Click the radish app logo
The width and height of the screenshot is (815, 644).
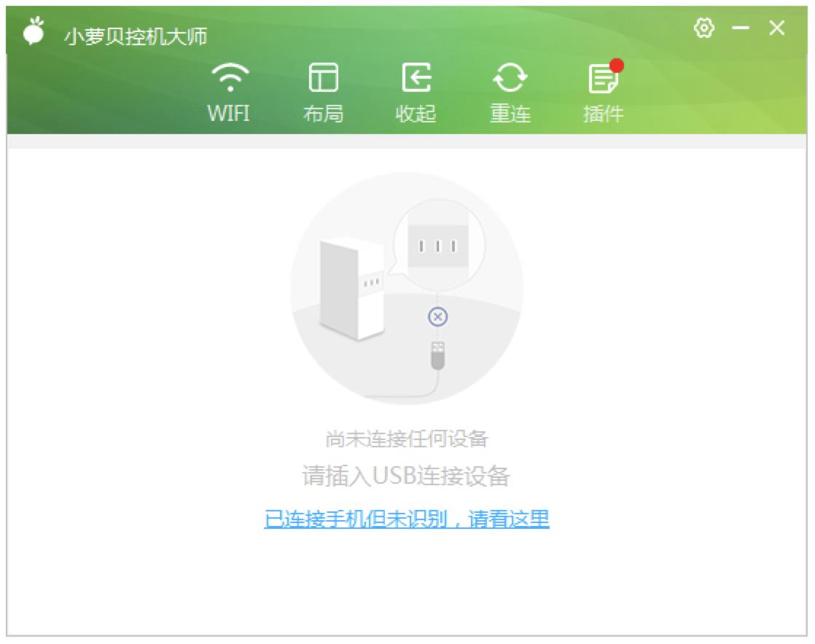pyautogui.click(x=34, y=31)
